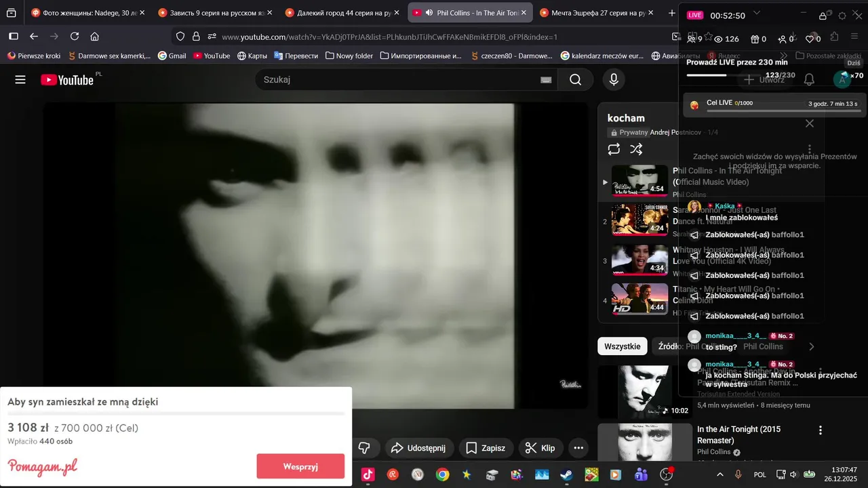Expand the live overlay chevron next to timer
This screenshot has width=868, height=488.
757,14
